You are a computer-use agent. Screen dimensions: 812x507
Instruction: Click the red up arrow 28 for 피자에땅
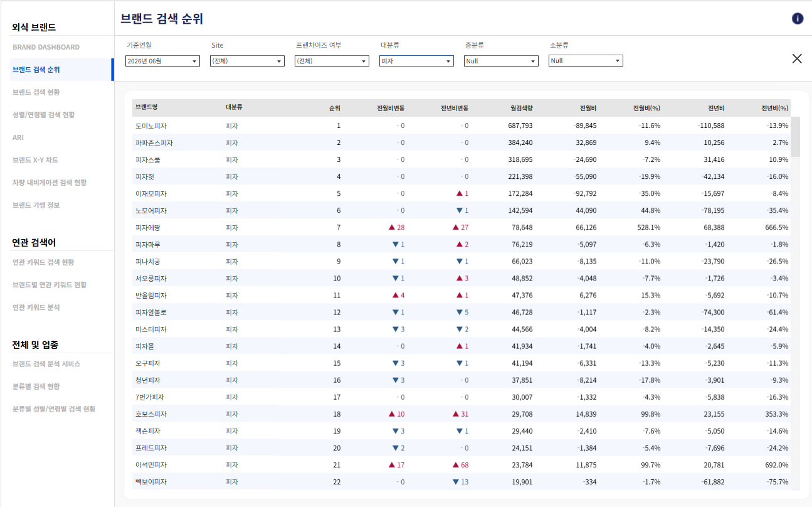(x=397, y=228)
